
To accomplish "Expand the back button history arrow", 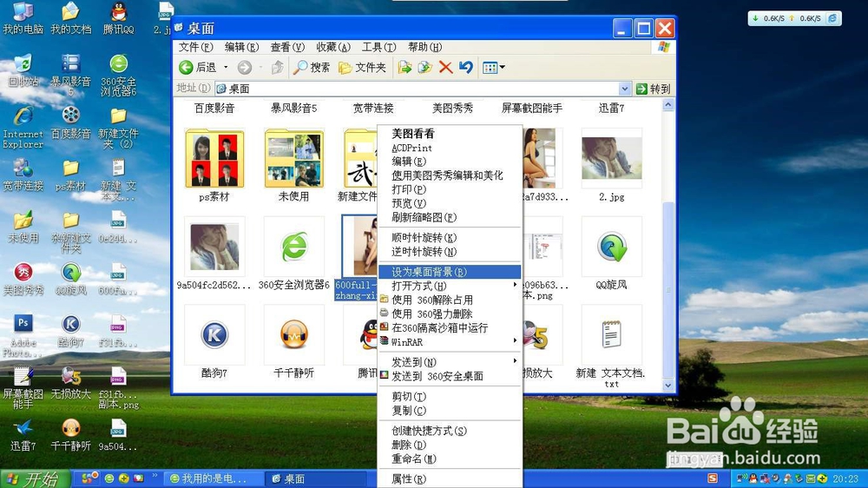I will 226,68.
